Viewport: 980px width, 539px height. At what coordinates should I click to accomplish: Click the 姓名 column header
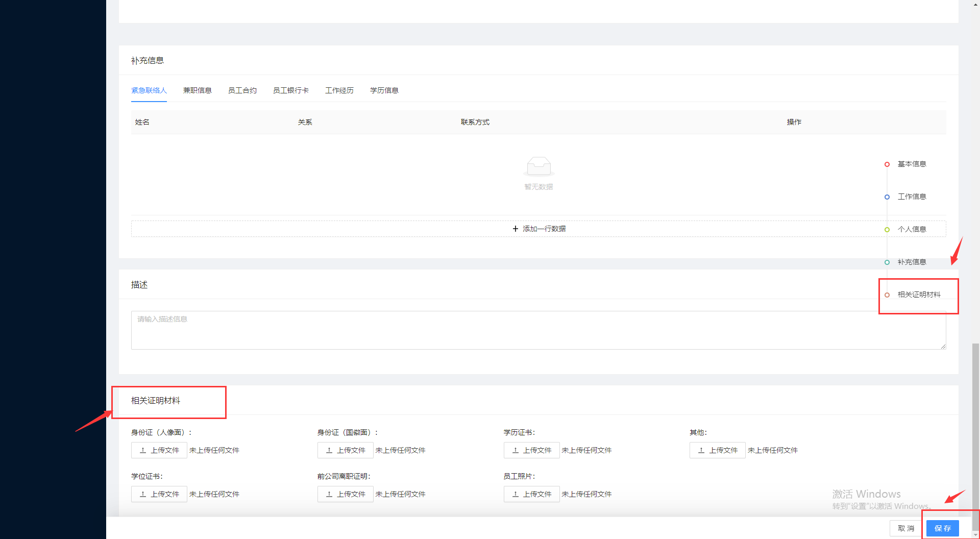pos(142,122)
